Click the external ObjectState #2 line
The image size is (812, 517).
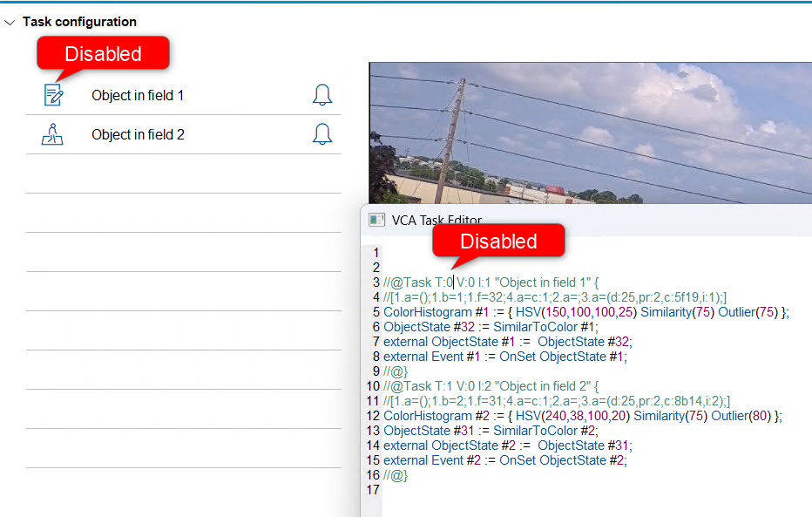pyautogui.click(x=507, y=446)
